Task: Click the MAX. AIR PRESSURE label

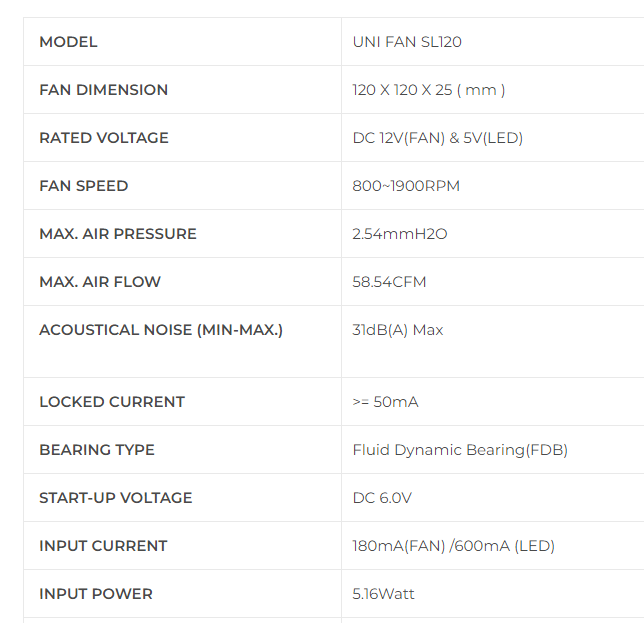Action: click(117, 234)
